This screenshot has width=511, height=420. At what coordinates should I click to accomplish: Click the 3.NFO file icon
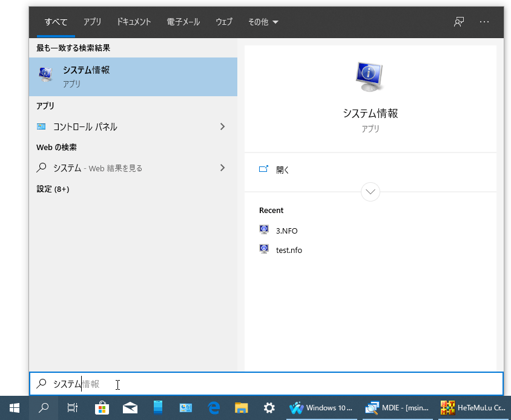coord(264,229)
